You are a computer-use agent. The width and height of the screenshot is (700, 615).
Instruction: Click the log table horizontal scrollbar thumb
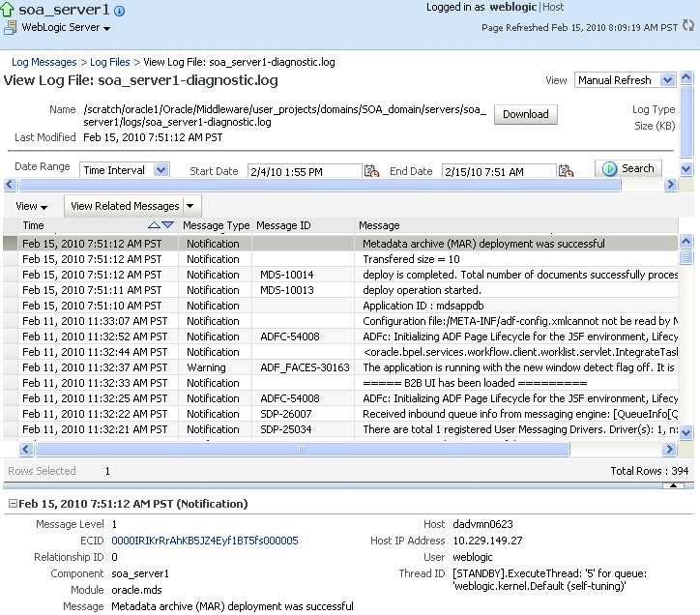click(303, 449)
